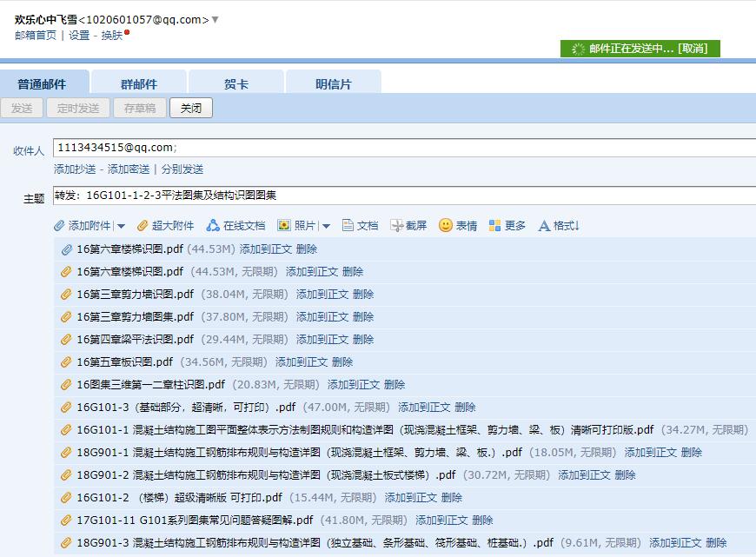Switch to 普通邮件 tab

click(x=44, y=83)
